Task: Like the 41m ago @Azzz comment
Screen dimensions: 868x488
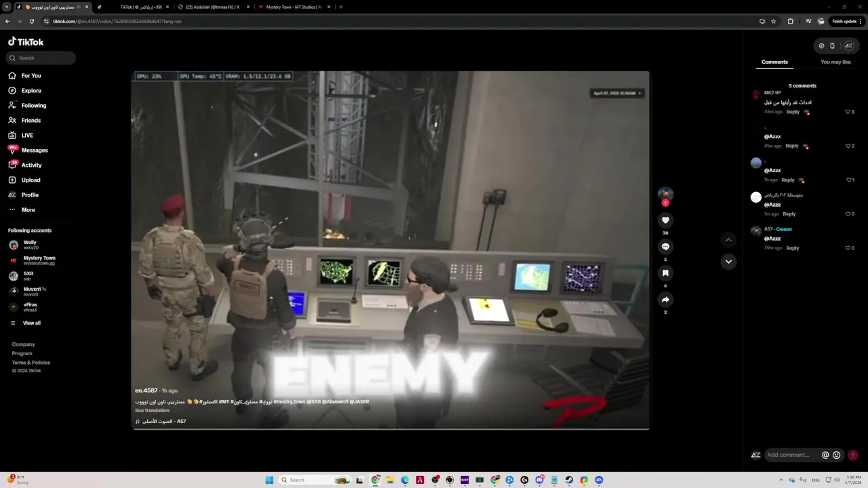Action: (848, 146)
